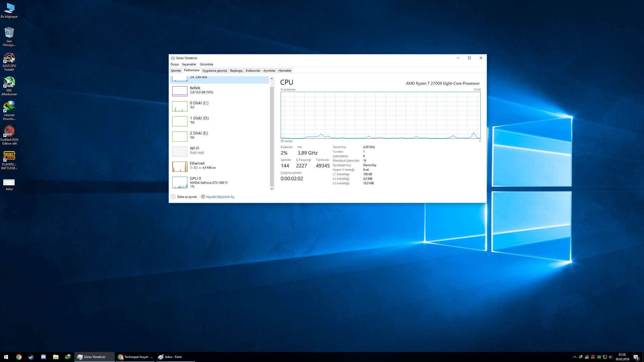Select the CPU item at list top

[x=219, y=79]
